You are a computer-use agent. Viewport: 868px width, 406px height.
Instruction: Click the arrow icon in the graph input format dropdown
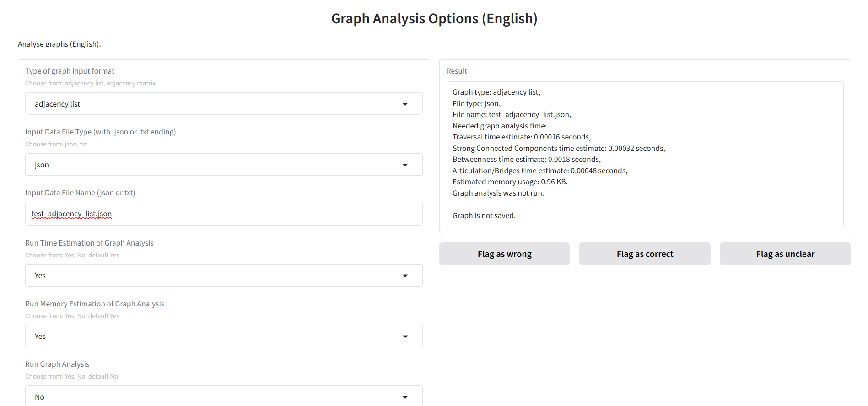(x=405, y=104)
